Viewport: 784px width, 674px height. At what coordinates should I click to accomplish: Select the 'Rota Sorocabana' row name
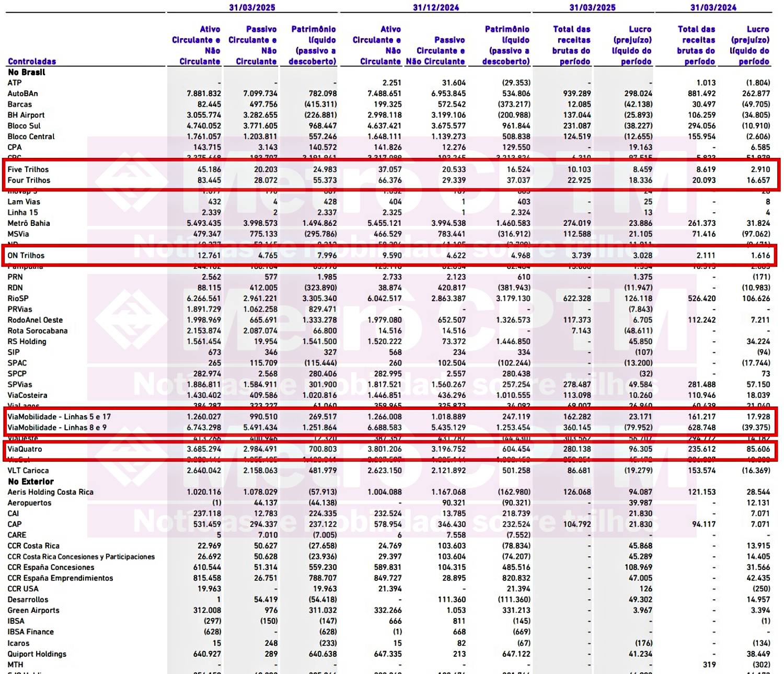point(37,330)
